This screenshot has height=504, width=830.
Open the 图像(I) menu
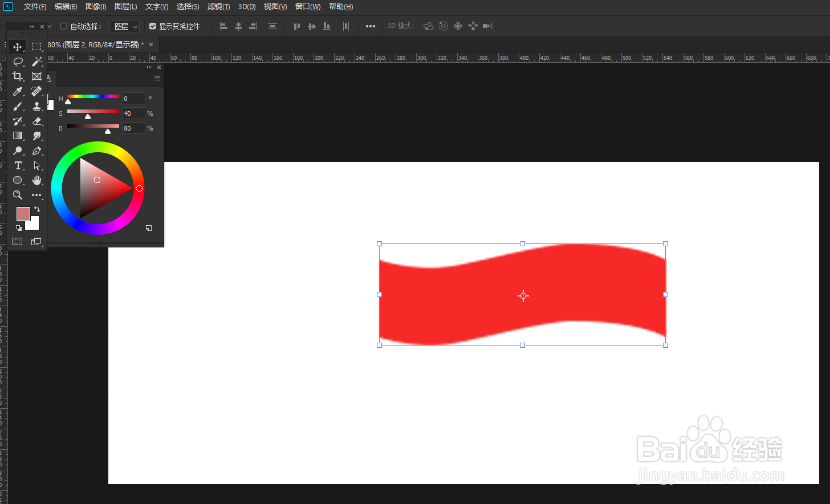(96, 7)
